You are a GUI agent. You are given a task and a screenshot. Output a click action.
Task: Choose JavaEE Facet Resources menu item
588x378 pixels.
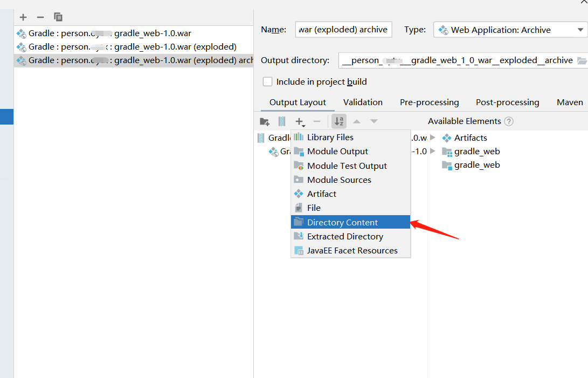[351, 251]
